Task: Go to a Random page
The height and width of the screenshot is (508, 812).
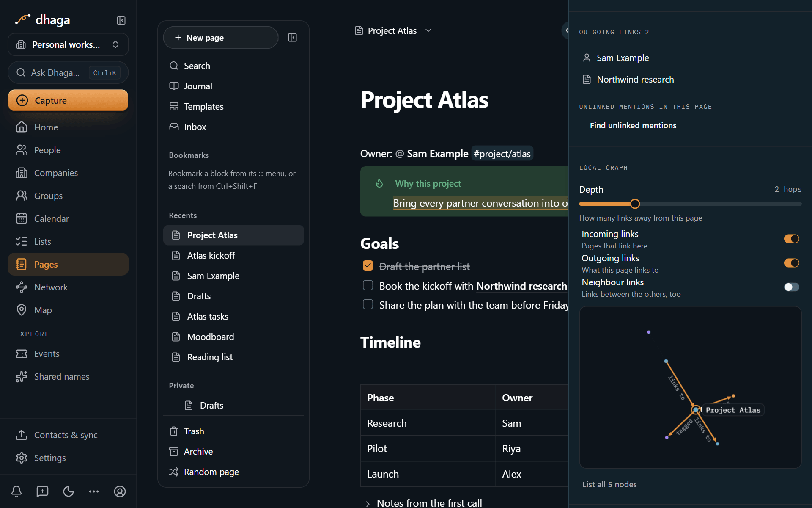Action: coord(233,472)
